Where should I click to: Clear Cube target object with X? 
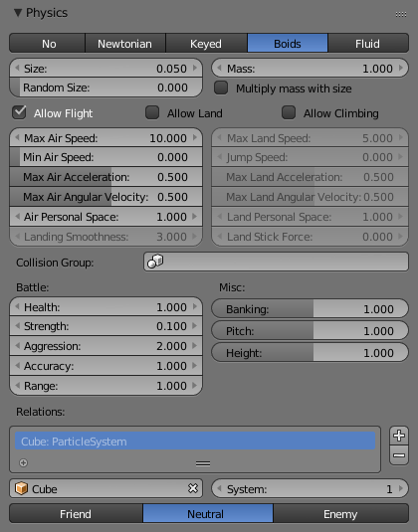(193, 488)
